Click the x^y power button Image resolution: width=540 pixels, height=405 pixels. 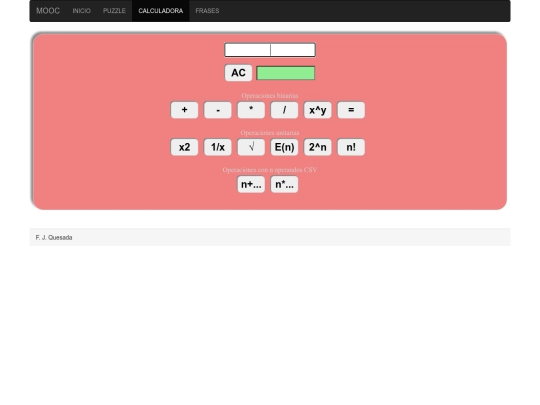click(x=318, y=110)
